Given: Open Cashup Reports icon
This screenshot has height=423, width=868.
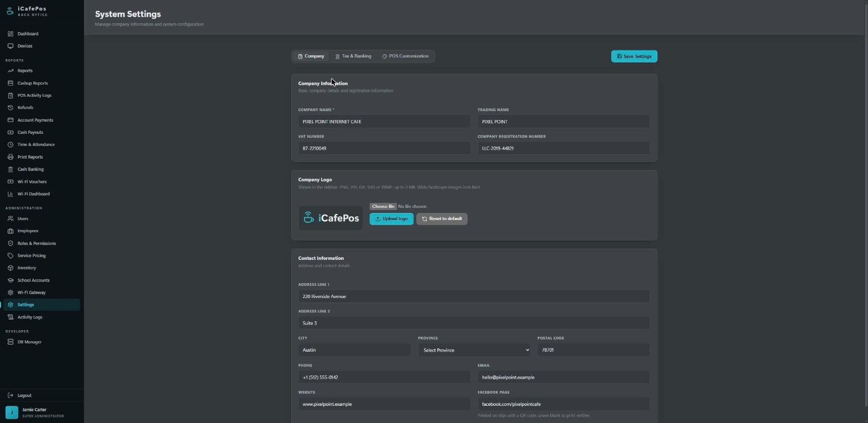Looking at the screenshot, I should [11, 83].
